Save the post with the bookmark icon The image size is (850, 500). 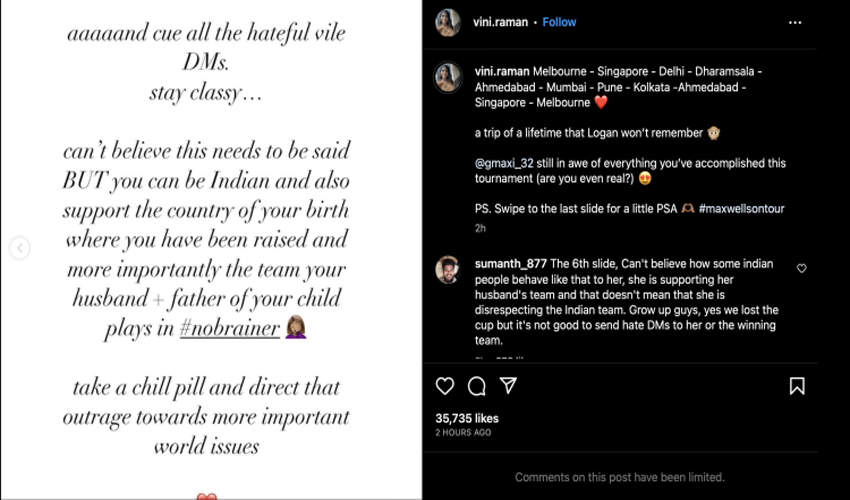click(797, 386)
